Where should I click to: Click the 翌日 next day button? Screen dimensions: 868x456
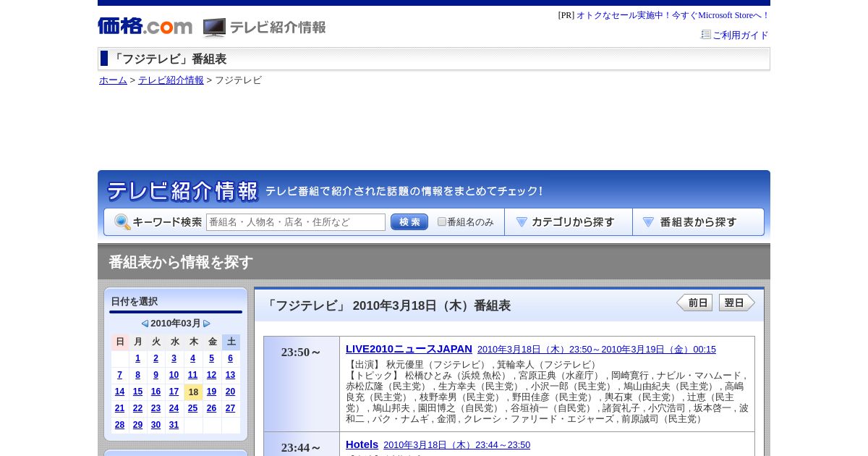pos(737,303)
